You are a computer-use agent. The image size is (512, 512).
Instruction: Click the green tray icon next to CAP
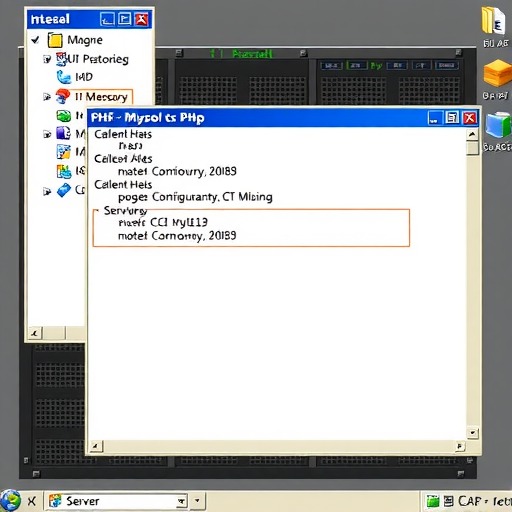[x=433, y=501]
